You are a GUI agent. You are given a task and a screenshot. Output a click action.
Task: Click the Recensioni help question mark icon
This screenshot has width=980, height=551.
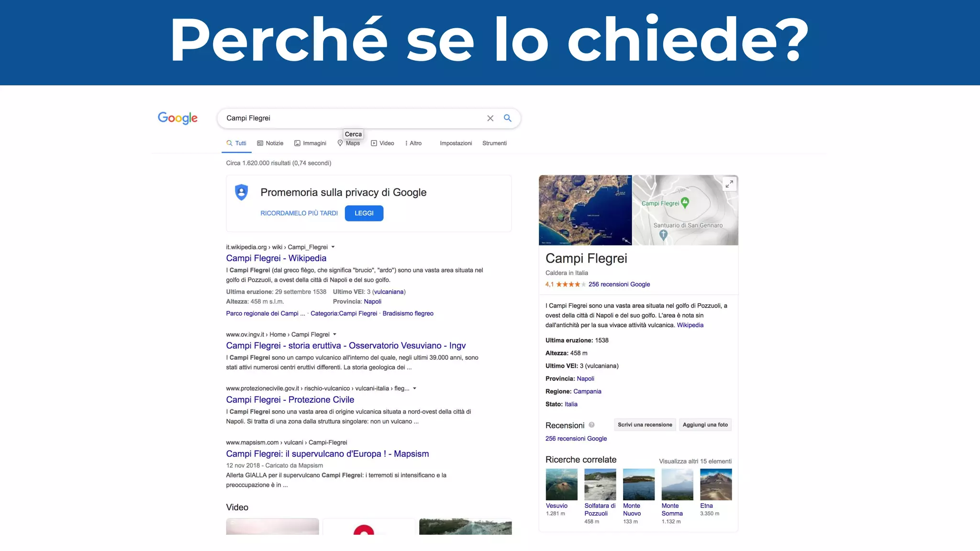point(591,425)
